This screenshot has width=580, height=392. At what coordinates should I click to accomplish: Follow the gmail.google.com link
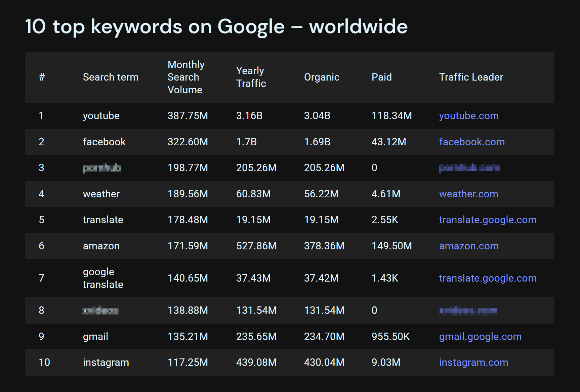pos(480,337)
